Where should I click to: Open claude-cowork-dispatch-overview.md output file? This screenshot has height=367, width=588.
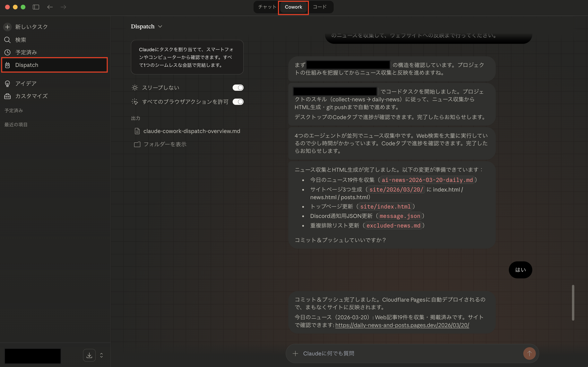(191, 131)
